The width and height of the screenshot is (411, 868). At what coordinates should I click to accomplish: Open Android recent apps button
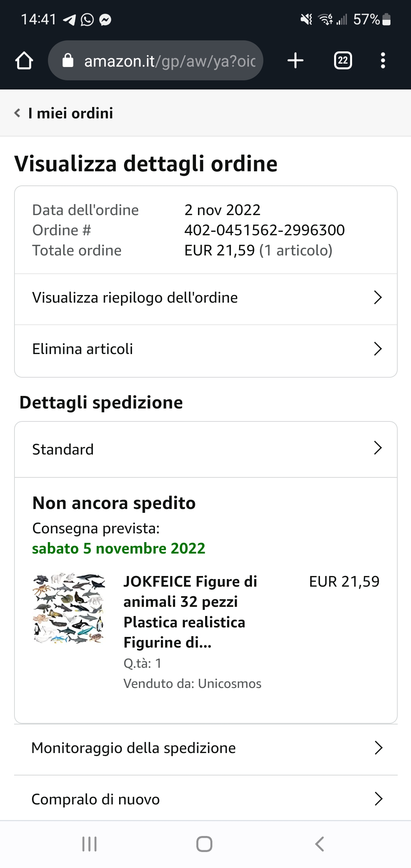click(89, 844)
